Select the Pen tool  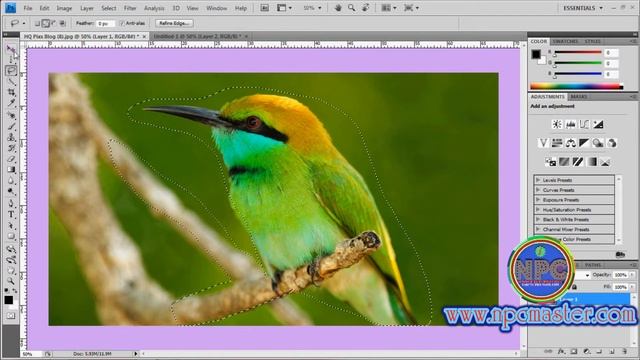11,203
